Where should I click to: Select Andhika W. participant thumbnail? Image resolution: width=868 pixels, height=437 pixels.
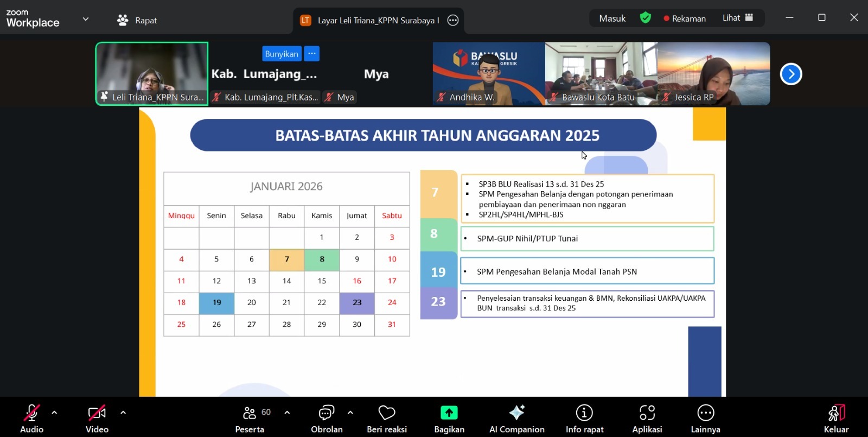pos(489,74)
